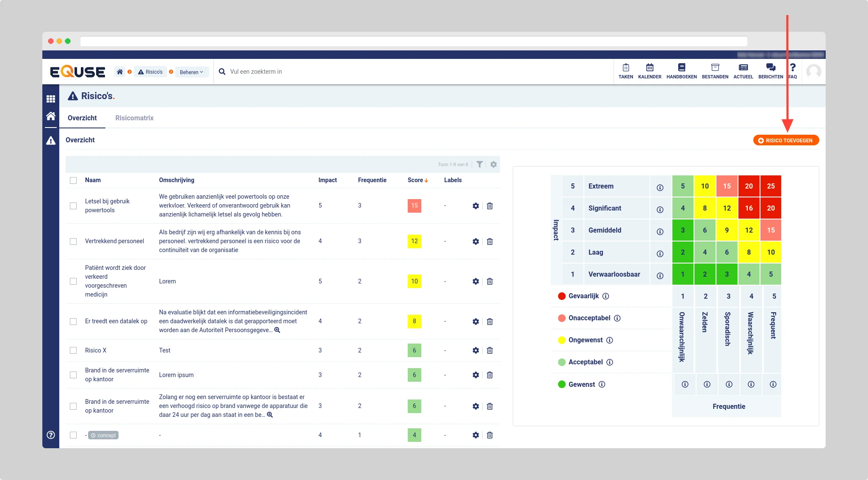
Task: Expand the Beheren dropdown in breadcrumb
Action: 191,72
